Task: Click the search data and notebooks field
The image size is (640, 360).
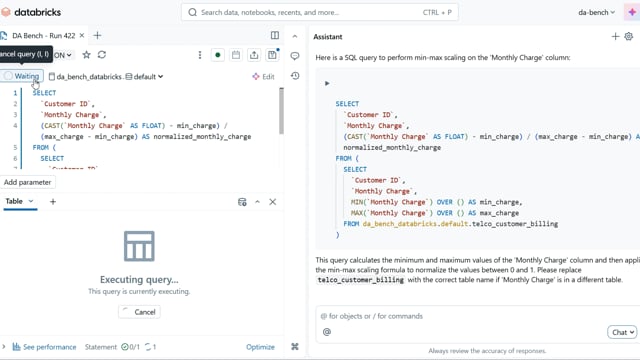Action: (x=320, y=12)
